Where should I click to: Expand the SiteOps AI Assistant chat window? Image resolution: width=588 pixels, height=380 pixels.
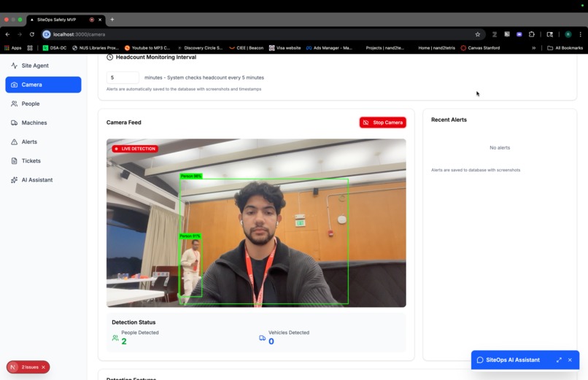point(559,360)
